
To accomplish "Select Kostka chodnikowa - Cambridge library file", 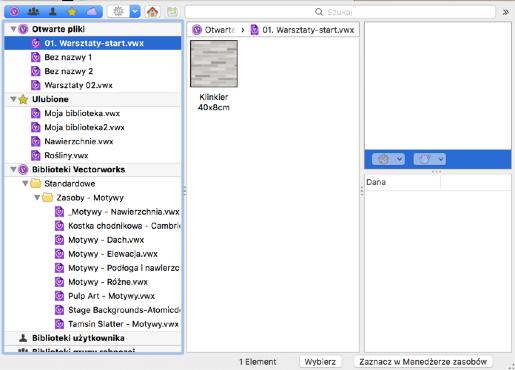I will coord(93,226).
